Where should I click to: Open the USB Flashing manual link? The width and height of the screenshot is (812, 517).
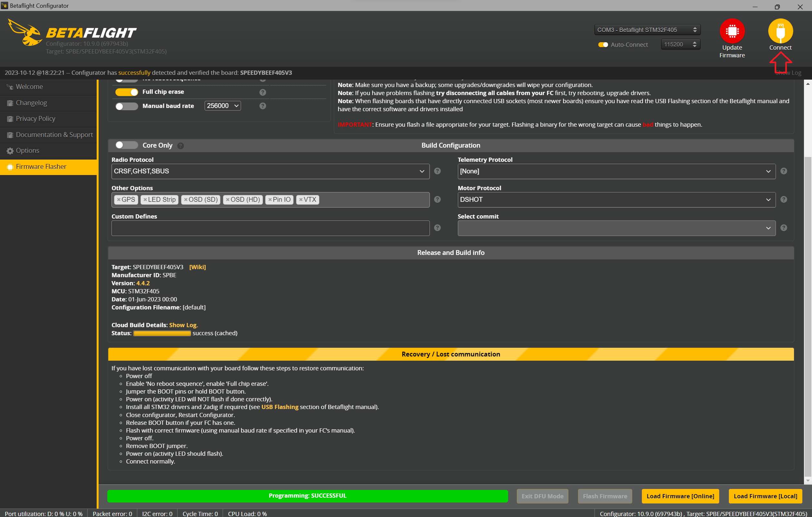280,407
